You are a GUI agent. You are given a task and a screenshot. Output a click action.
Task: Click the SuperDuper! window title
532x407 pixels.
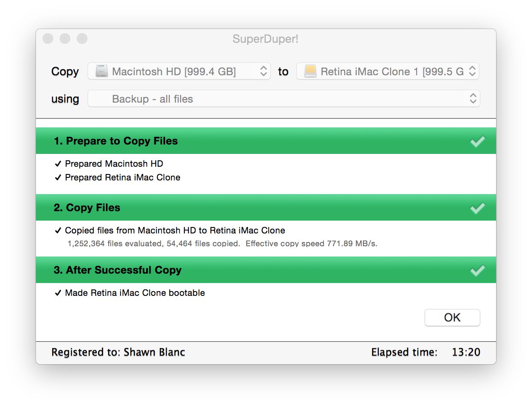(x=266, y=39)
